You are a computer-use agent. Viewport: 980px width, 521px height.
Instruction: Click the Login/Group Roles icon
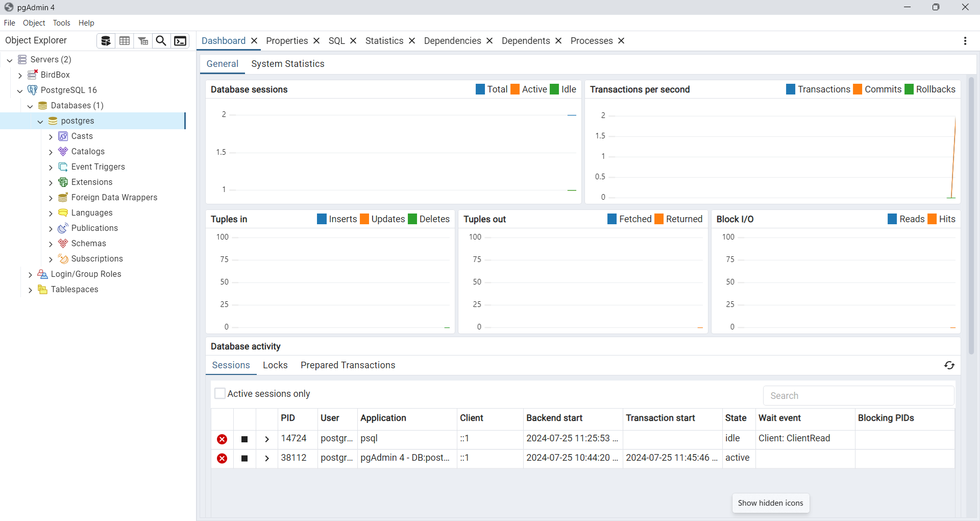(x=43, y=274)
